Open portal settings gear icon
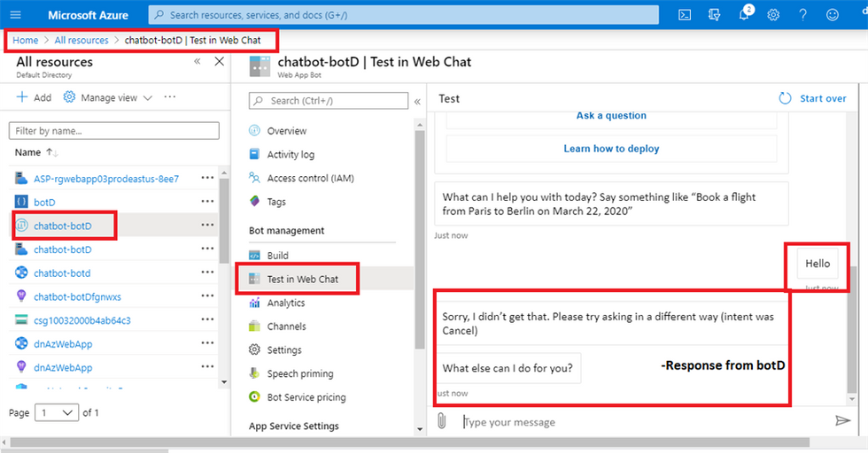 tap(773, 15)
